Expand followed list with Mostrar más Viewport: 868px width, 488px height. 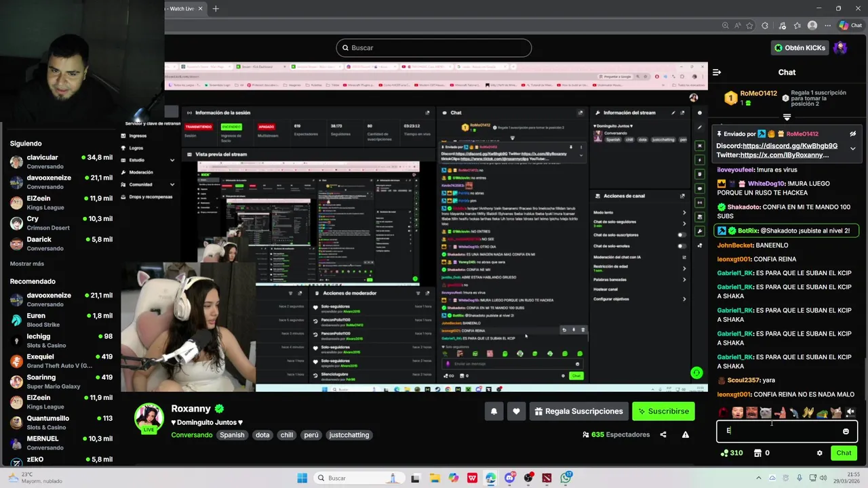pyautogui.click(x=27, y=264)
